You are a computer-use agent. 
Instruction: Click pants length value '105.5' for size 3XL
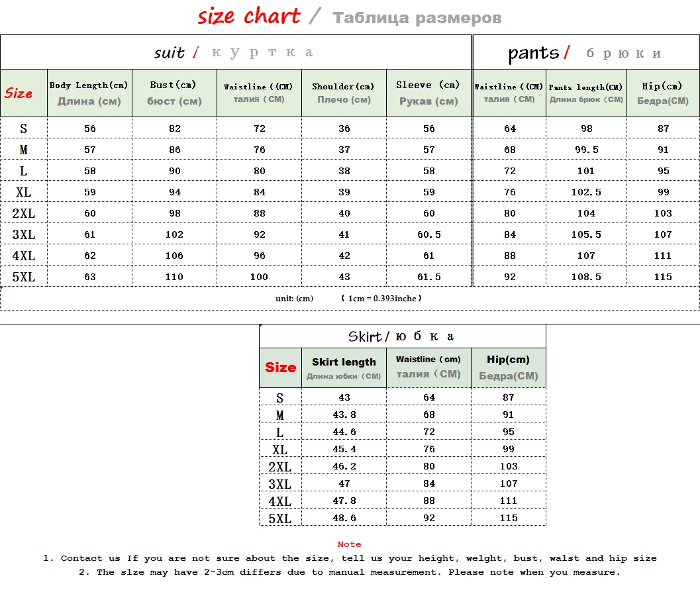pyautogui.click(x=586, y=235)
